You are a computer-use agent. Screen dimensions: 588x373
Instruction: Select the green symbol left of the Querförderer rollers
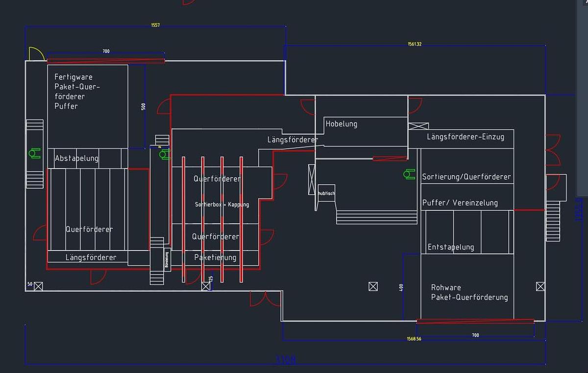pyautogui.click(x=163, y=155)
